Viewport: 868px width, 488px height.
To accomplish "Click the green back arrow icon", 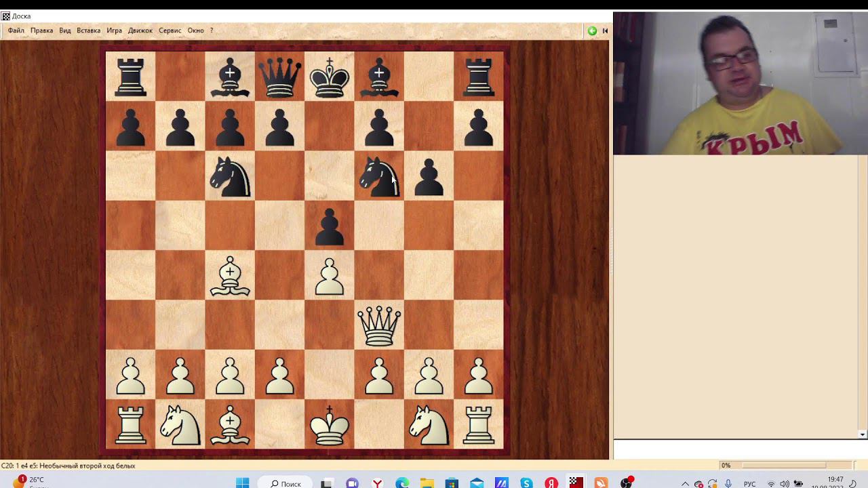I will click(592, 30).
